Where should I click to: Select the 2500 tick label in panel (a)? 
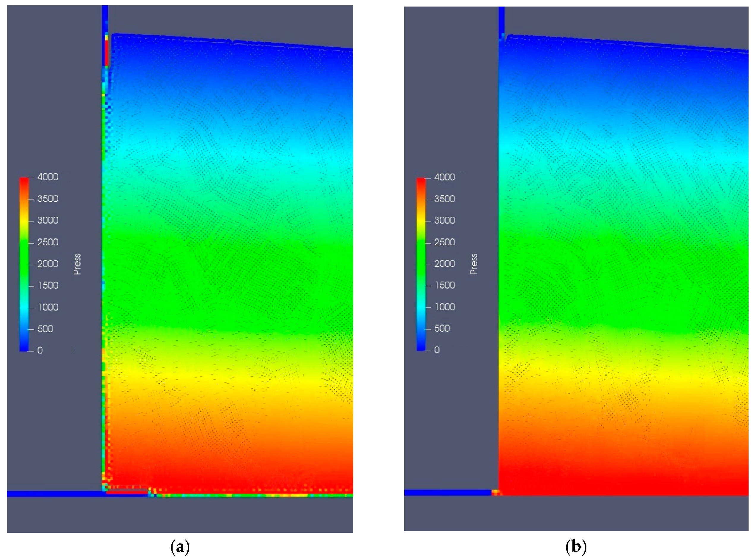click(48, 242)
